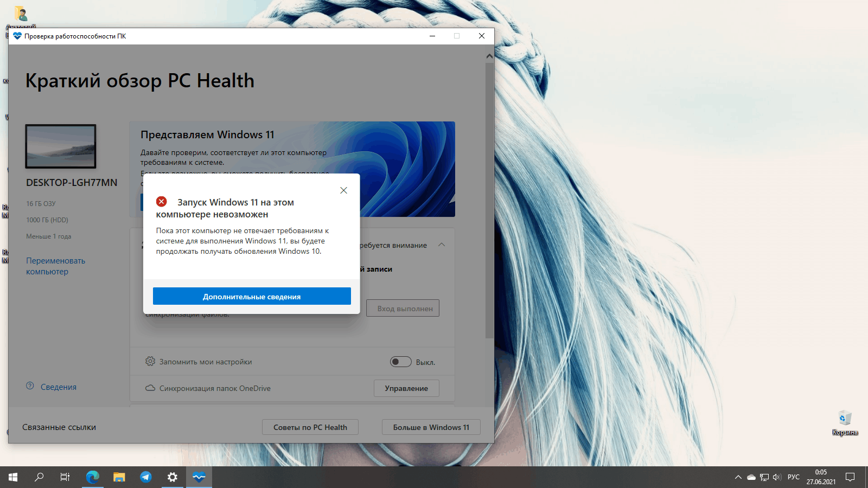Open the notification center icon
This screenshot has width=868, height=488.
tap(850, 477)
